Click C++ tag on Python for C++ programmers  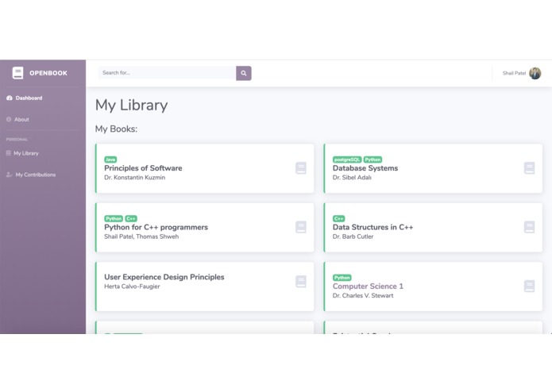coord(131,219)
